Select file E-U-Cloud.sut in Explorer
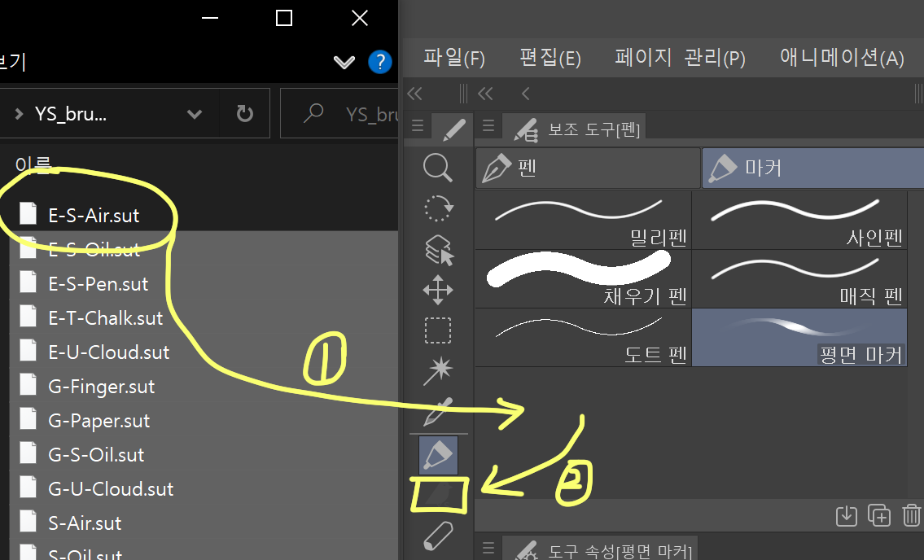 pyautogui.click(x=108, y=352)
